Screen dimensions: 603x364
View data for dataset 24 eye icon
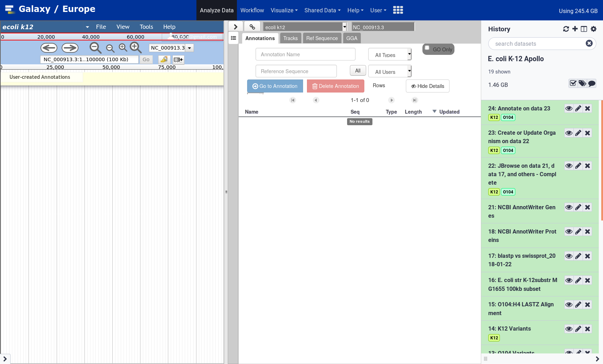(569, 108)
